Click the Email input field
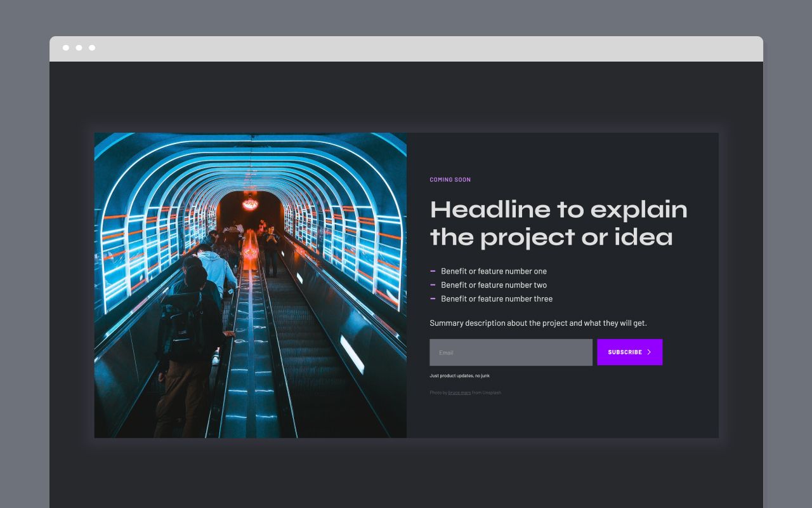This screenshot has width=812, height=508. click(x=511, y=352)
